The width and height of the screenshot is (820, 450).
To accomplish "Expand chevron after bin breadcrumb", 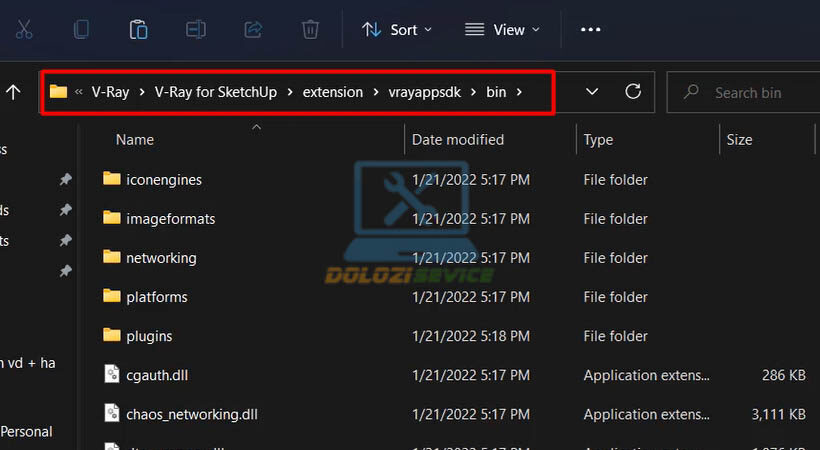I will (519, 92).
